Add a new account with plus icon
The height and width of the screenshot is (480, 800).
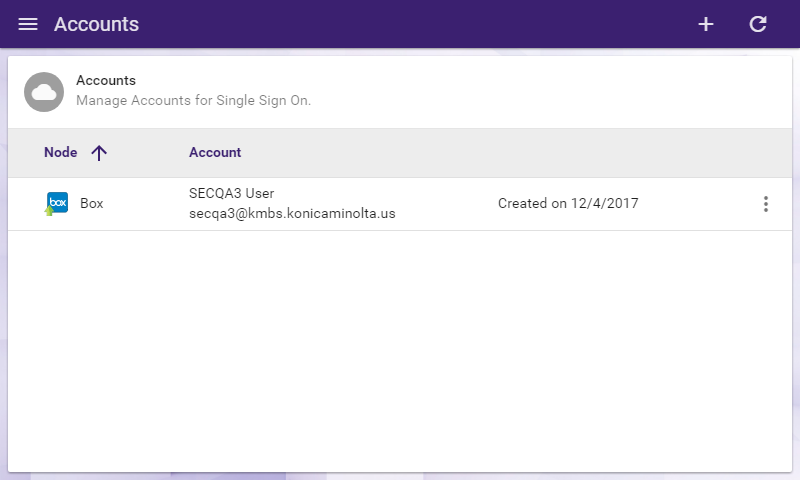tap(706, 24)
